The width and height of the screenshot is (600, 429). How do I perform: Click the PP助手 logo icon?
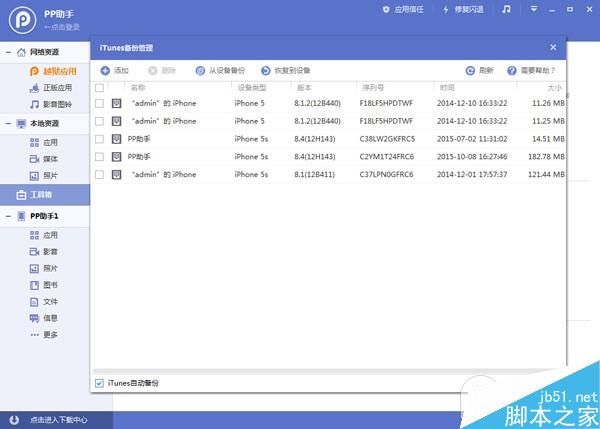pyautogui.click(x=23, y=20)
